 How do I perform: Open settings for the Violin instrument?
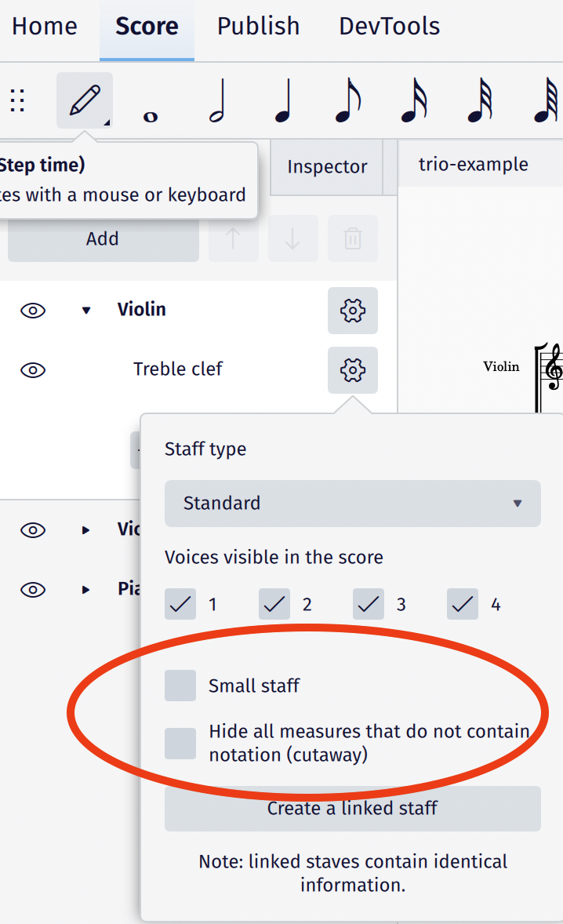352,311
